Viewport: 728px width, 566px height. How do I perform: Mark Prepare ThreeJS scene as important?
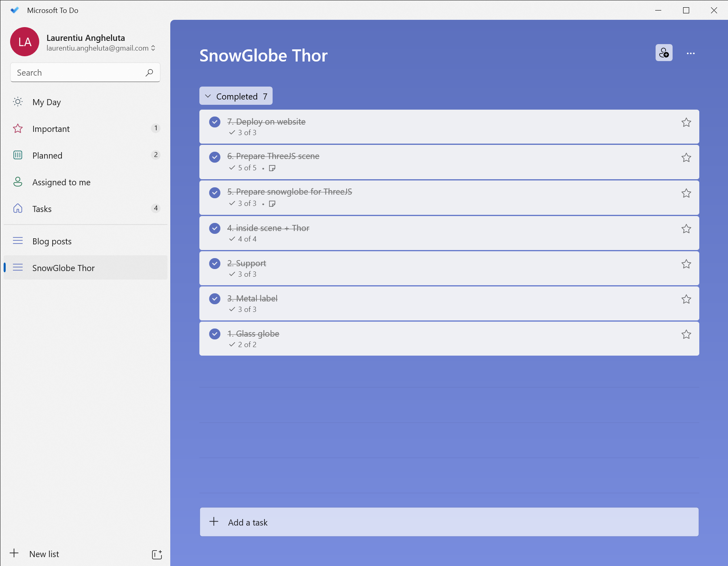[686, 158]
